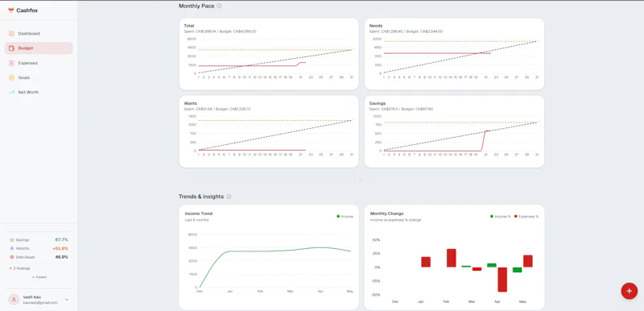Viewport: 644px width, 311px height.
Task: Click the Velocity icon in the sidebar stats
Action: click(x=12, y=248)
